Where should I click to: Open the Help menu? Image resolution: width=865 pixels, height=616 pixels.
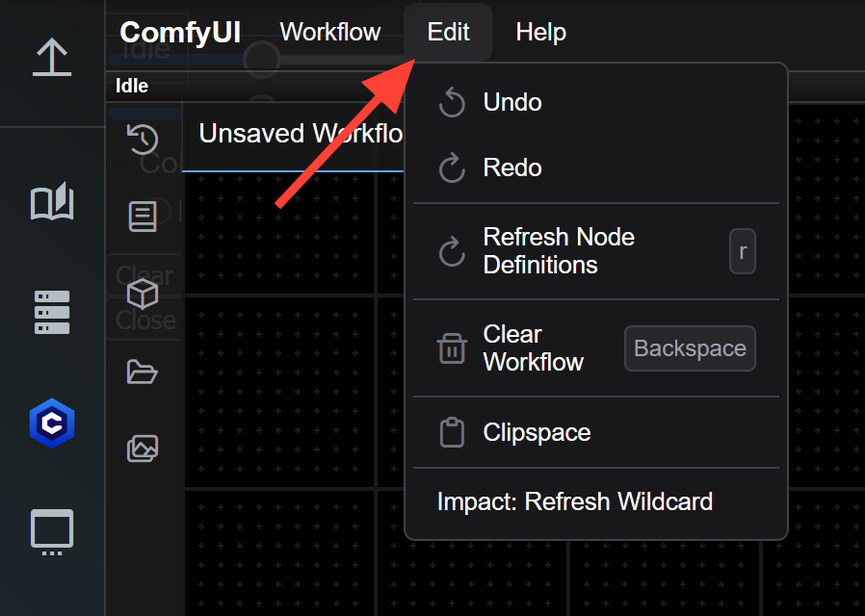click(540, 32)
